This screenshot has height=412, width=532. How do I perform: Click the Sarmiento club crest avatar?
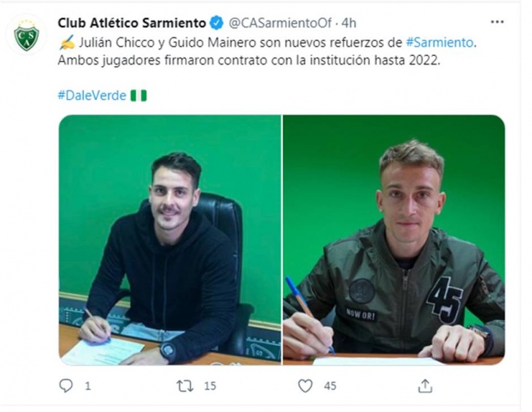[x=26, y=34]
